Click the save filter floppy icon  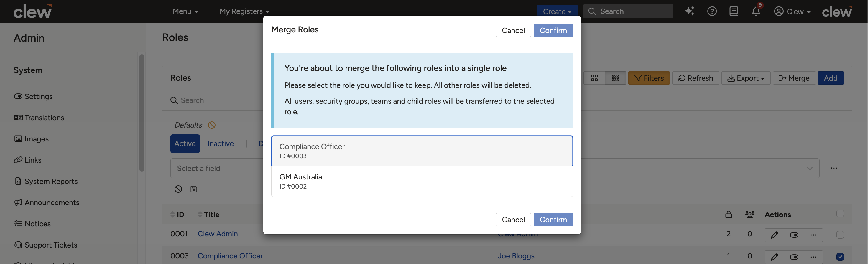[x=194, y=189]
